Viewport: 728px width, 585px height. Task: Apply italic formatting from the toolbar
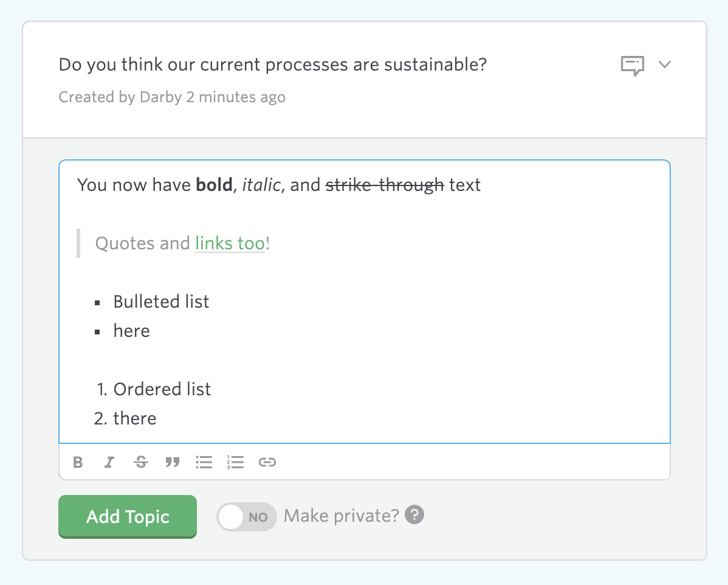109,462
